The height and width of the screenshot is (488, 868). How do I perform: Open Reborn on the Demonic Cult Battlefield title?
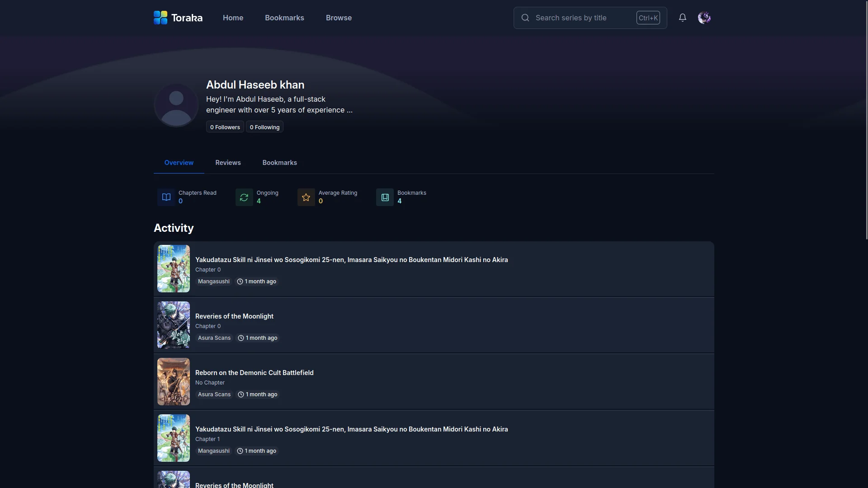(255, 373)
